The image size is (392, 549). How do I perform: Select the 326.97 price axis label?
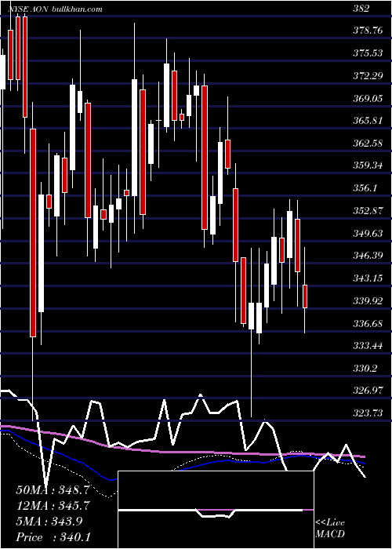pyautogui.click(x=368, y=391)
